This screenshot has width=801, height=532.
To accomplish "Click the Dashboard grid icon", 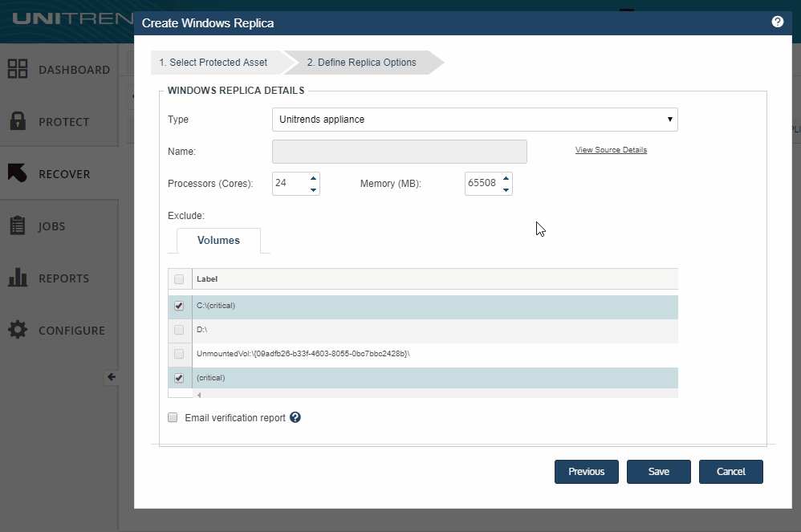I will tap(18, 69).
